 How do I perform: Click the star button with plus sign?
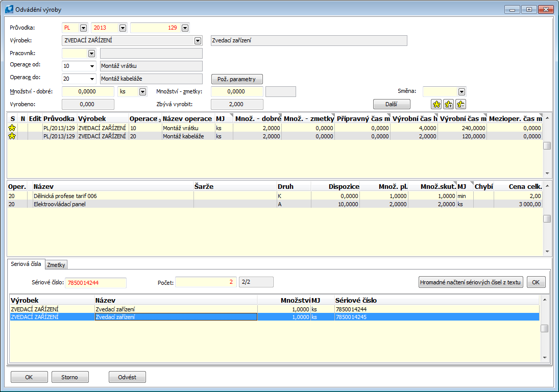coord(448,104)
